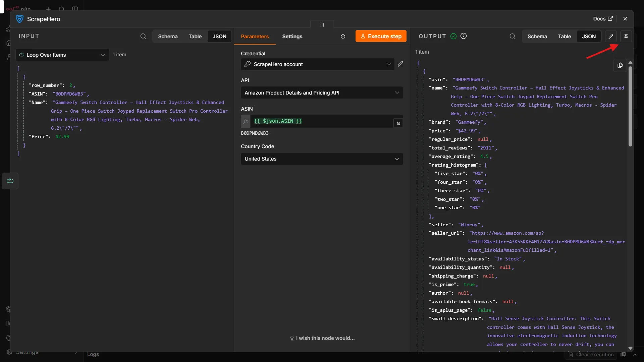Select output Table view
The image size is (644, 362).
coord(564,37)
